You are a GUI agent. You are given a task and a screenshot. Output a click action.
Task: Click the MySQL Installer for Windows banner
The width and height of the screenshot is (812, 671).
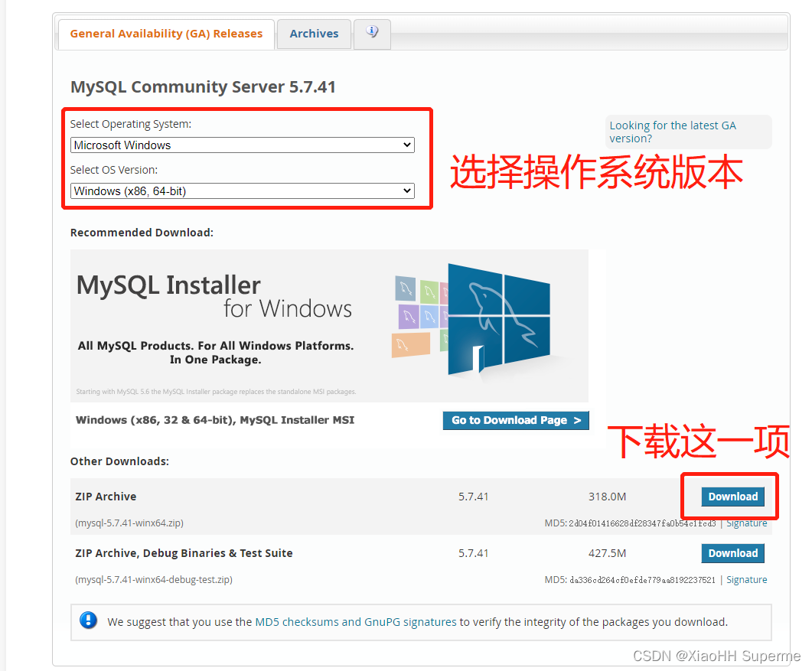[329, 326]
